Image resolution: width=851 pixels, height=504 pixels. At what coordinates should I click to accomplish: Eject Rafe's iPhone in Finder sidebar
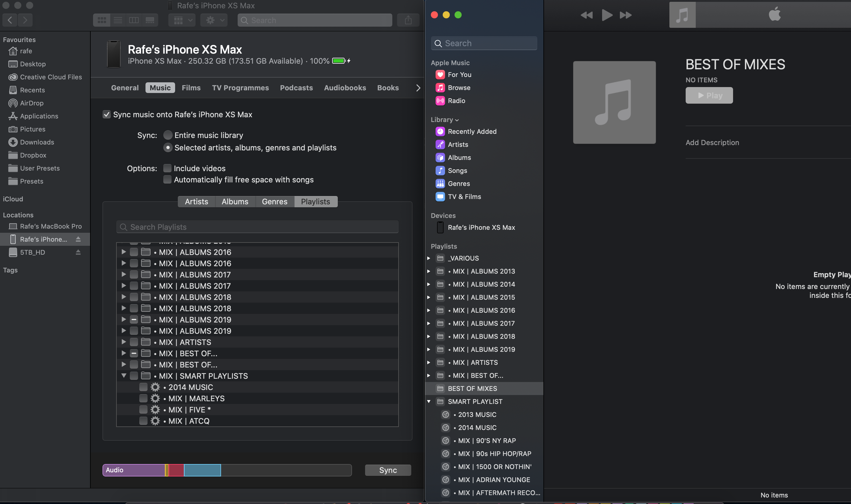pyautogui.click(x=78, y=240)
